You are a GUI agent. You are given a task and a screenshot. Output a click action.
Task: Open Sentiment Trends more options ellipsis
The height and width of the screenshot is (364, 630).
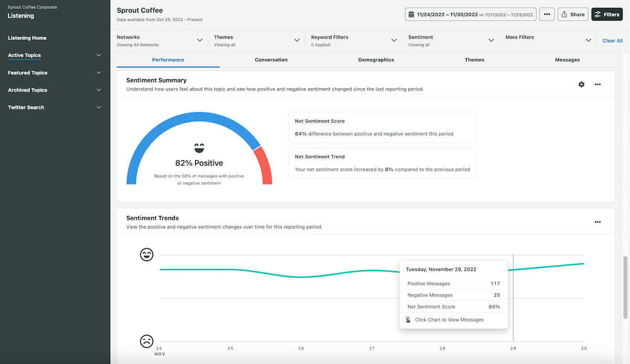(x=597, y=222)
